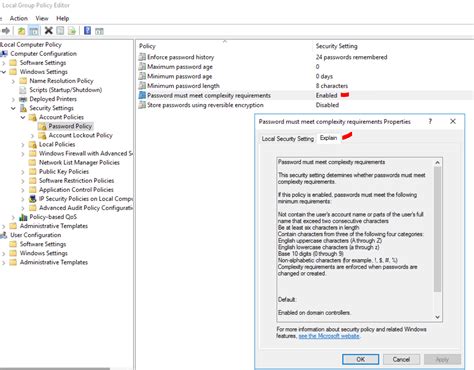Click the Maximum password age policy icon
474x370 pixels.
click(x=142, y=67)
